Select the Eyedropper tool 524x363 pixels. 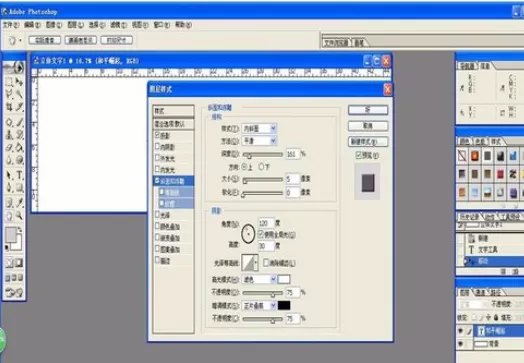(19, 203)
